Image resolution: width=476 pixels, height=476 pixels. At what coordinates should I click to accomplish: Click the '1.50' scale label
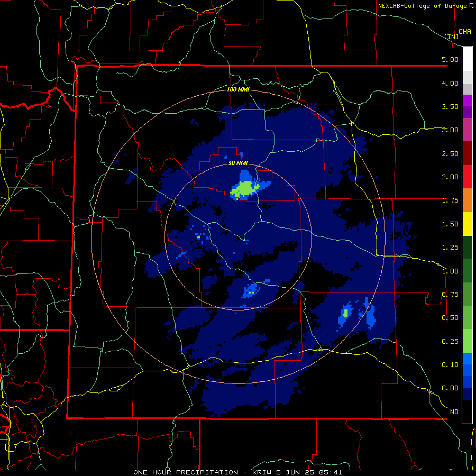click(x=450, y=224)
